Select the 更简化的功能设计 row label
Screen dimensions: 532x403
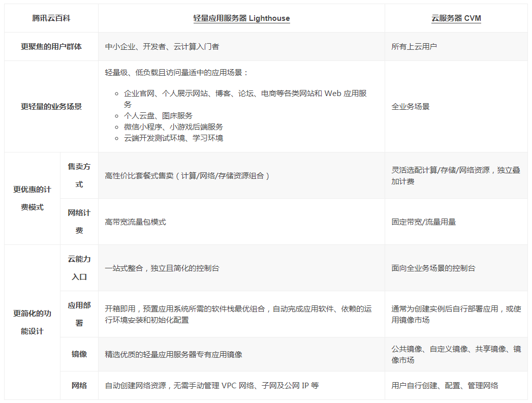click(32, 322)
